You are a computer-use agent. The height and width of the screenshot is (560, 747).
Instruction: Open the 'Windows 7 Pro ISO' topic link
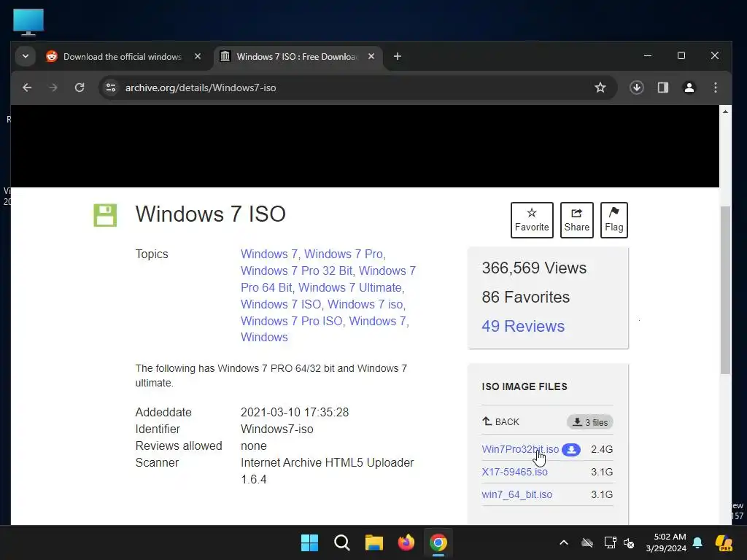291,321
